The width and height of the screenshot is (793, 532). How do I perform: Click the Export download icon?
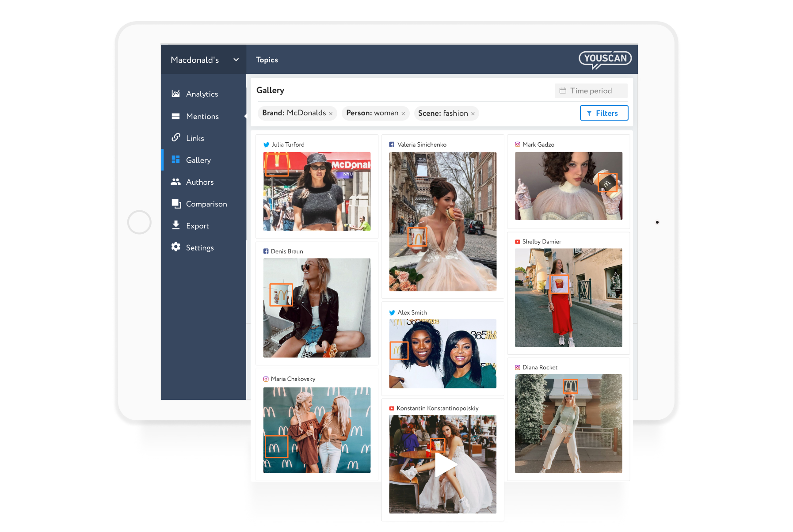[x=175, y=225]
